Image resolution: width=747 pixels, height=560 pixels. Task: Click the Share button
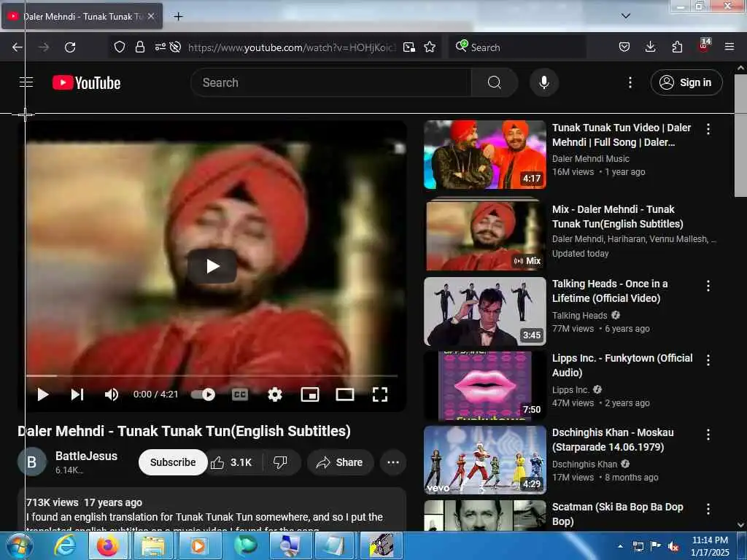point(340,462)
